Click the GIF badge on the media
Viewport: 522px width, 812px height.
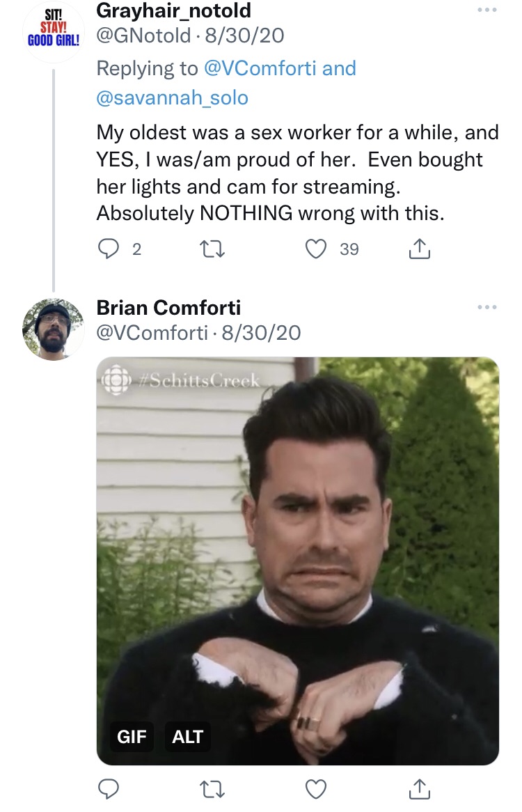(132, 737)
